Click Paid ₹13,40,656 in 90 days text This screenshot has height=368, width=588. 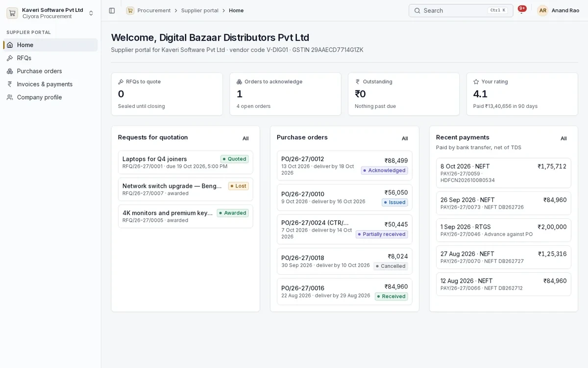[505, 106]
